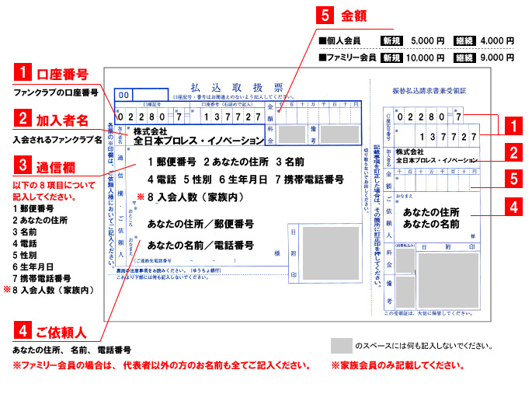The height and width of the screenshot is (394, 532).
Task: Click account code 02280 on the payment slip
Action: click(142, 117)
